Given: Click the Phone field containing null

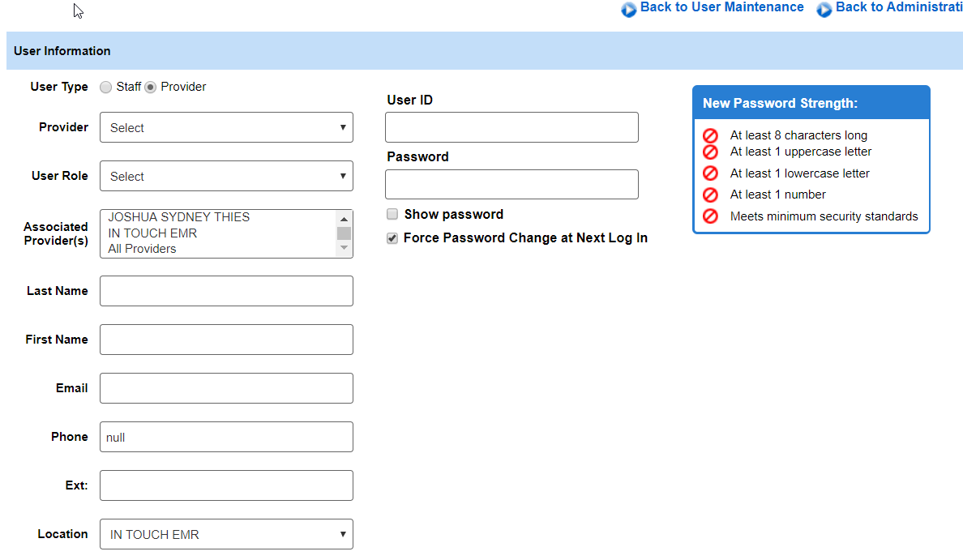Looking at the screenshot, I should [x=226, y=437].
